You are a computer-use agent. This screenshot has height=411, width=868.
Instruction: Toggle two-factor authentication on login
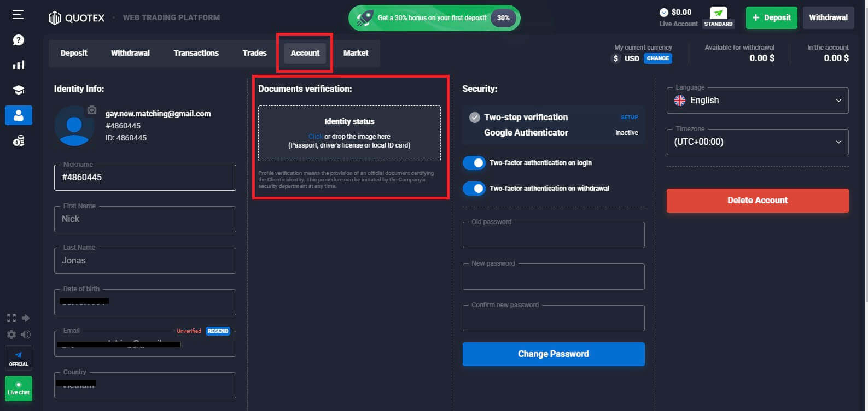pyautogui.click(x=474, y=163)
